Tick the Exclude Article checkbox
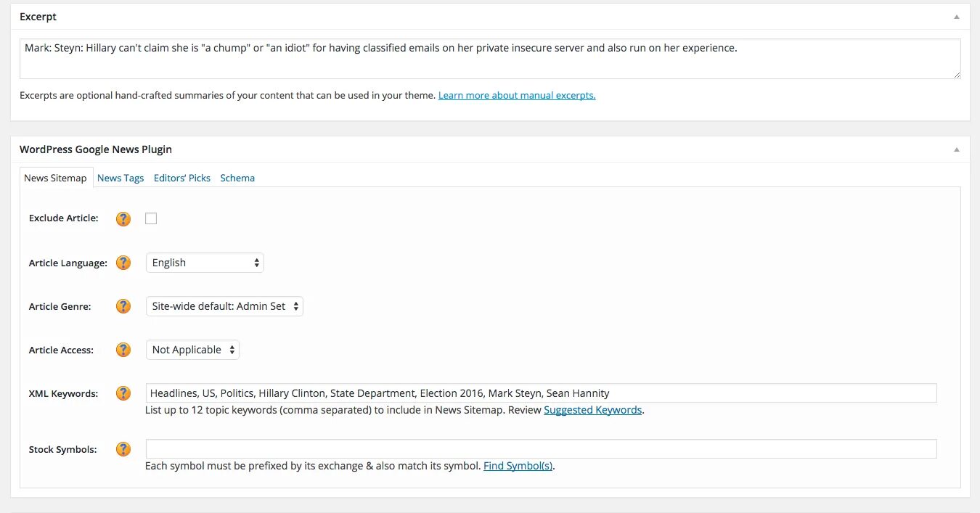Image resolution: width=980 pixels, height=513 pixels. [x=151, y=218]
